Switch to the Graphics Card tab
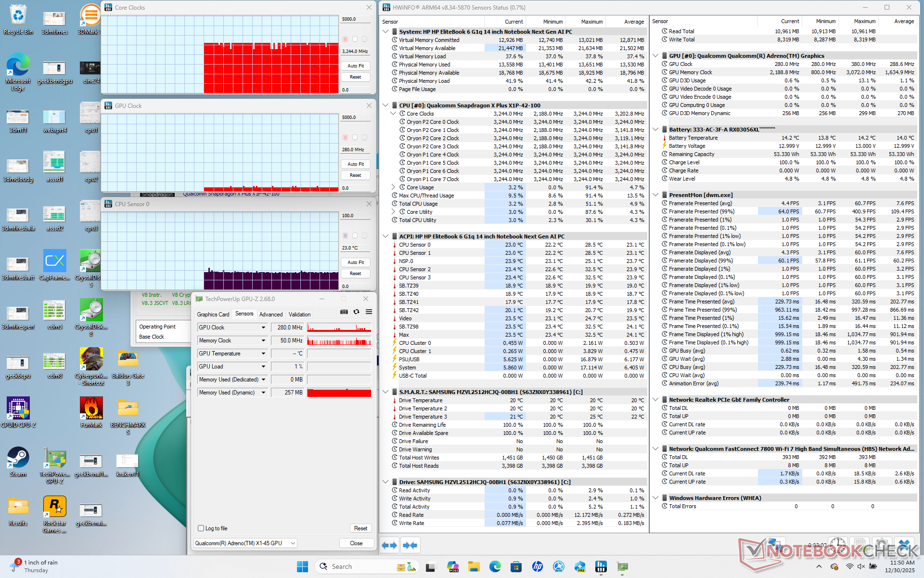Viewport: 924px width, 578px height. [x=213, y=315]
